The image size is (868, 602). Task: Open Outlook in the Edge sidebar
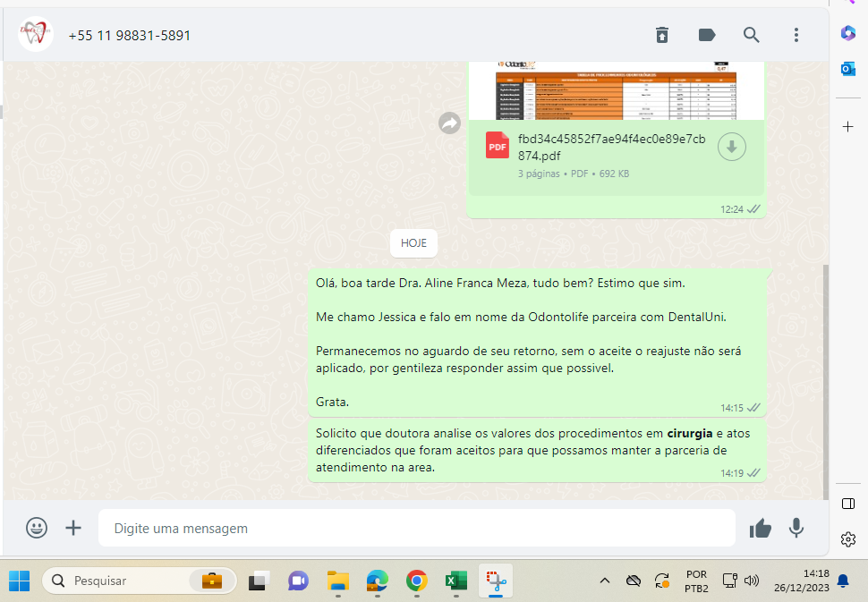[x=848, y=69]
